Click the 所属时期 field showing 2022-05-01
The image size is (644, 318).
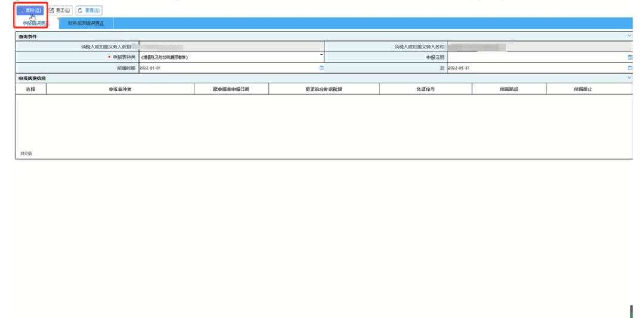click(231, 68)
